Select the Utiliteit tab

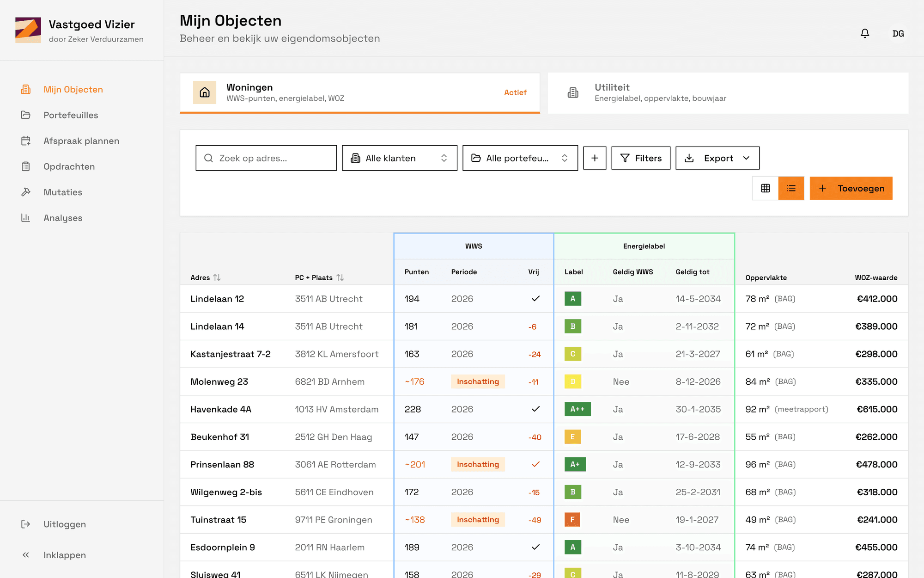pyautogui.click(x=728, y=92)
